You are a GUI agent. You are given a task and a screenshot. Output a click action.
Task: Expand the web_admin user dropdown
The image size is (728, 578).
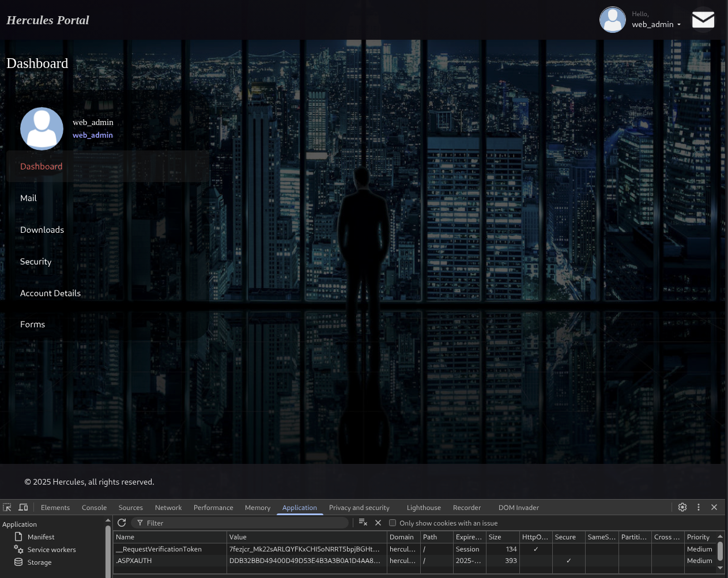[656, 24]
